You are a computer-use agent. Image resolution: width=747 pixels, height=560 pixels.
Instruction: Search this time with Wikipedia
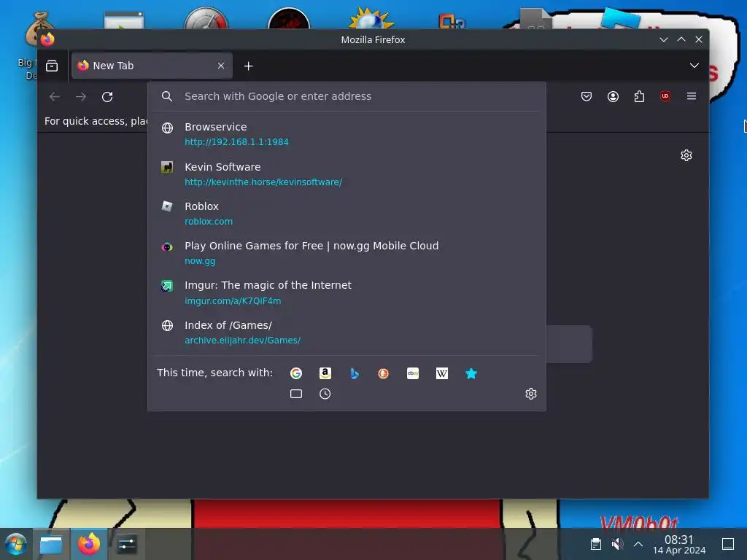(441, 373)
